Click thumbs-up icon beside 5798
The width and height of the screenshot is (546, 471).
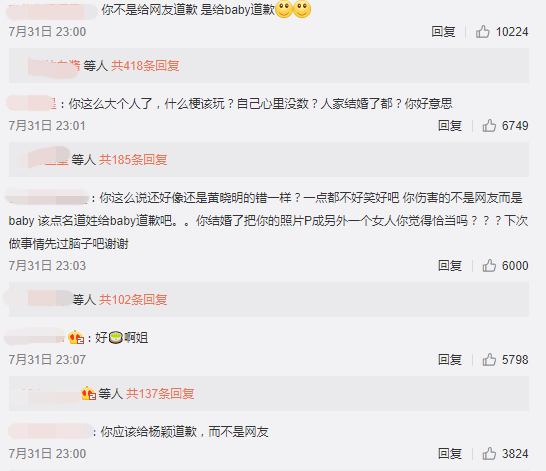point(489,360)
